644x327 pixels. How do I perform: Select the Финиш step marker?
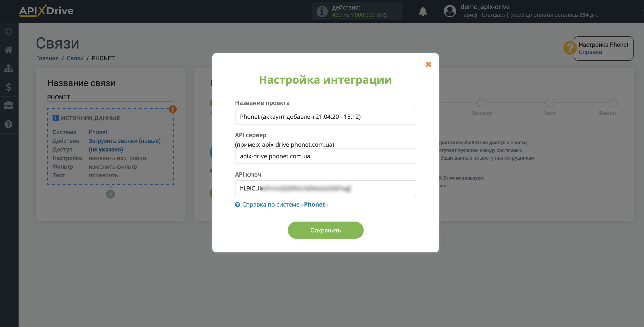[613, 103]
